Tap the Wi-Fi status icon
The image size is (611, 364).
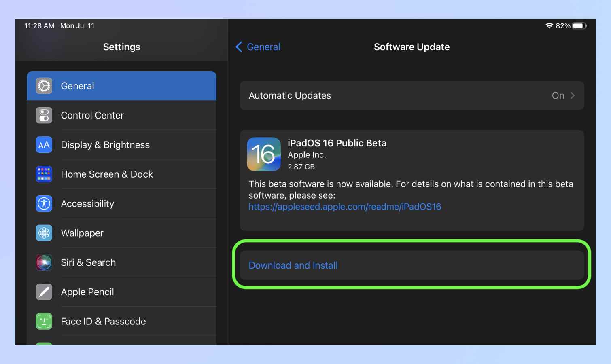tap(549, 26)
